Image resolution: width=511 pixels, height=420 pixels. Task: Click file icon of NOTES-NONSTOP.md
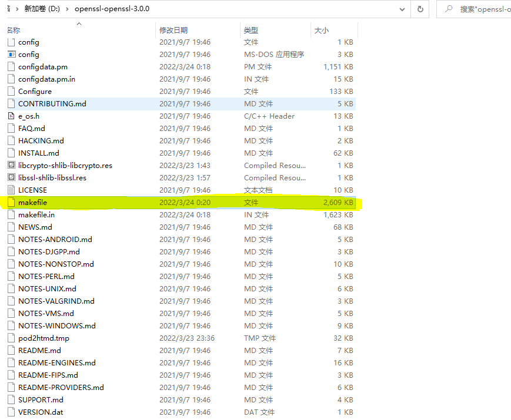[11, 264]
